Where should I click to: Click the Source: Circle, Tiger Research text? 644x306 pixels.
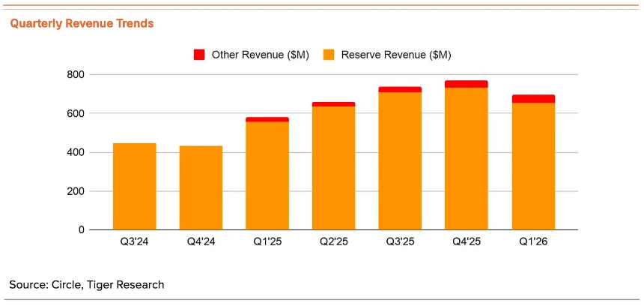(87, 284)
